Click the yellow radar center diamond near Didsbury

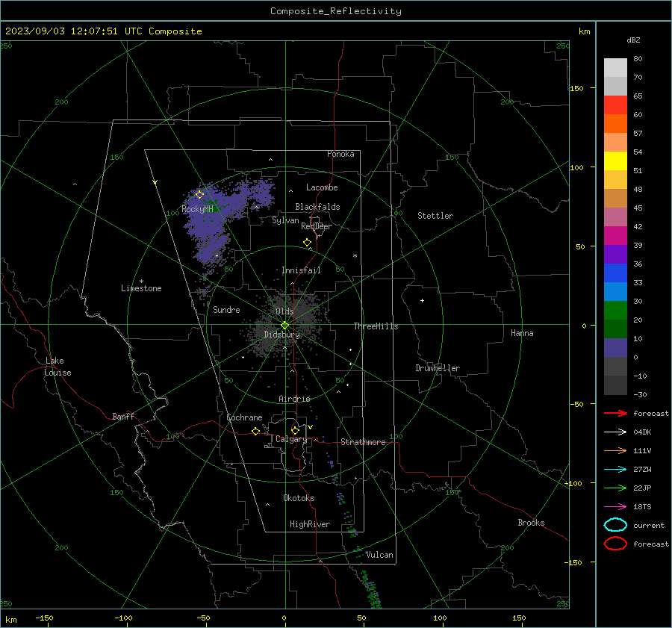(284, 326)
